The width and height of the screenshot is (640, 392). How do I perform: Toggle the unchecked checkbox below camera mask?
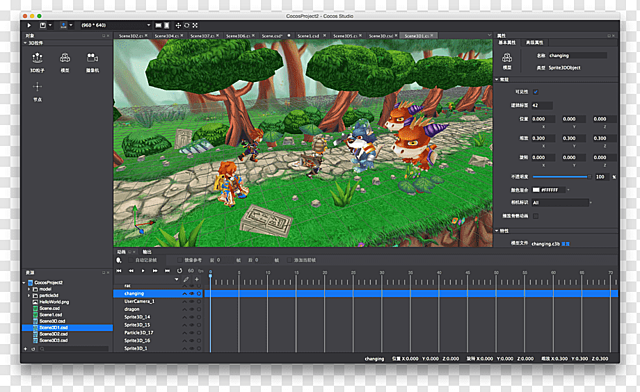pos(536,216)
